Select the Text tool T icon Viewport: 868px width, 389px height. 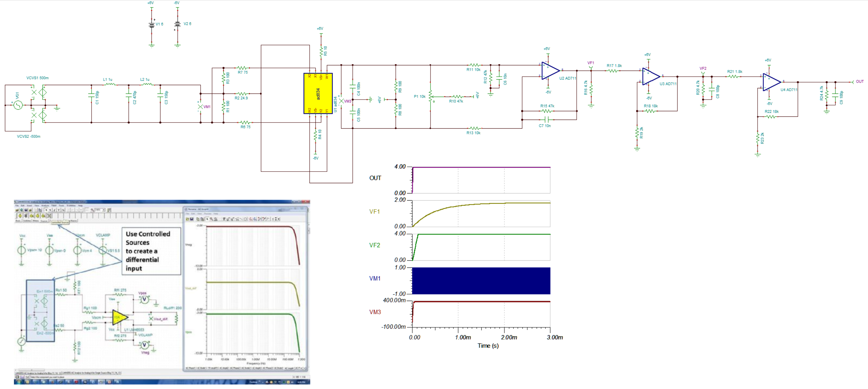[59, 210]
